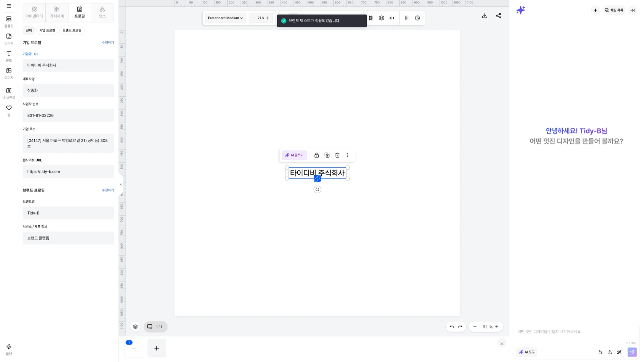This screenshot has width=644, height=362.
Task: Select the 전체 filter chip
Action: coord(29,30)
